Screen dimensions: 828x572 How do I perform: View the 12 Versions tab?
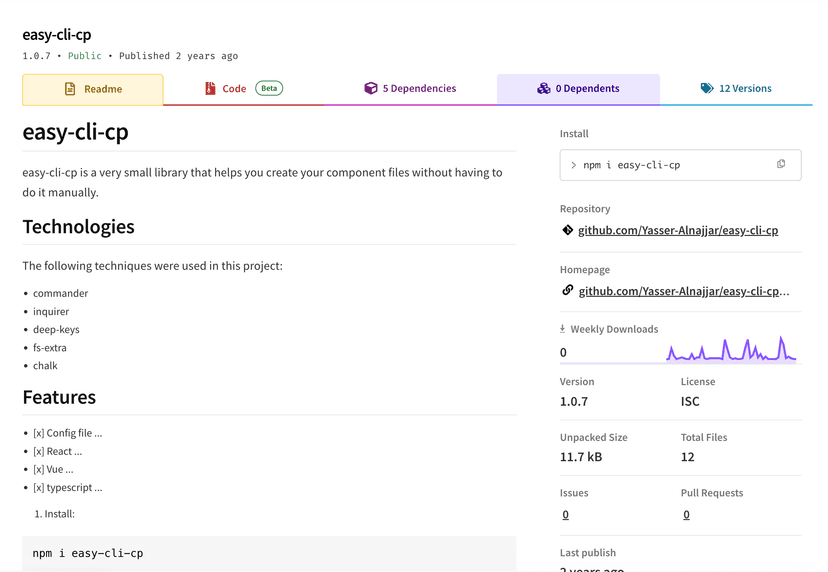pos(736,89)
